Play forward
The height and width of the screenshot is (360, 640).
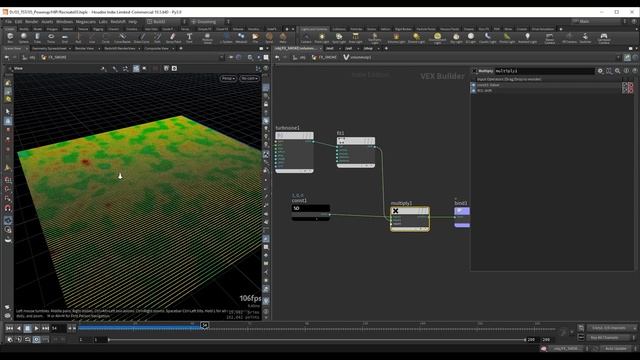[36, 328]
